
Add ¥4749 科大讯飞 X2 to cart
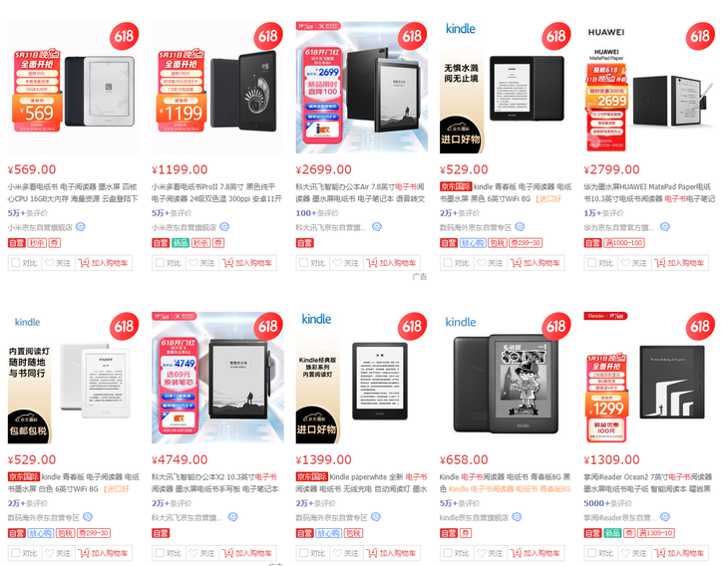click(x=247, y=553)
